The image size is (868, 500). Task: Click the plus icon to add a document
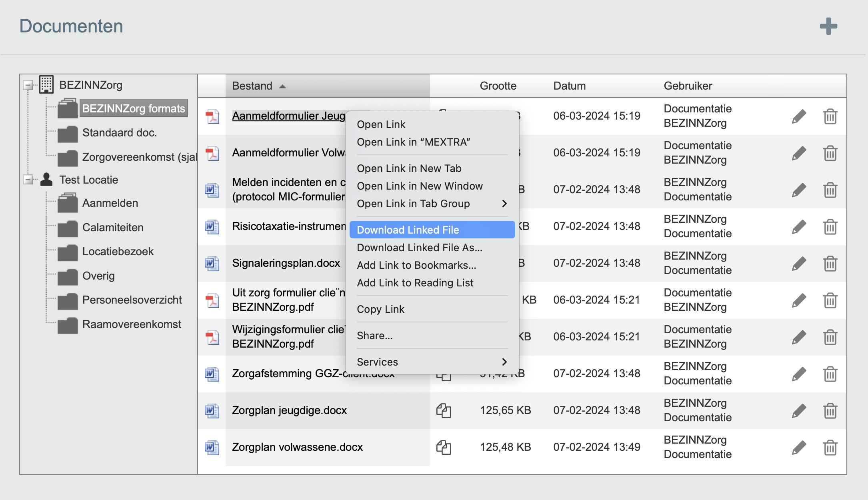828,26
